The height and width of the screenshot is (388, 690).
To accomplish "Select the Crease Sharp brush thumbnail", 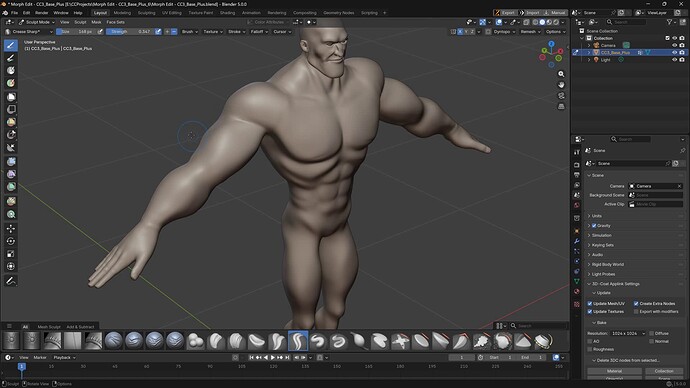I will pyautogui.click(x=298, y=340).
